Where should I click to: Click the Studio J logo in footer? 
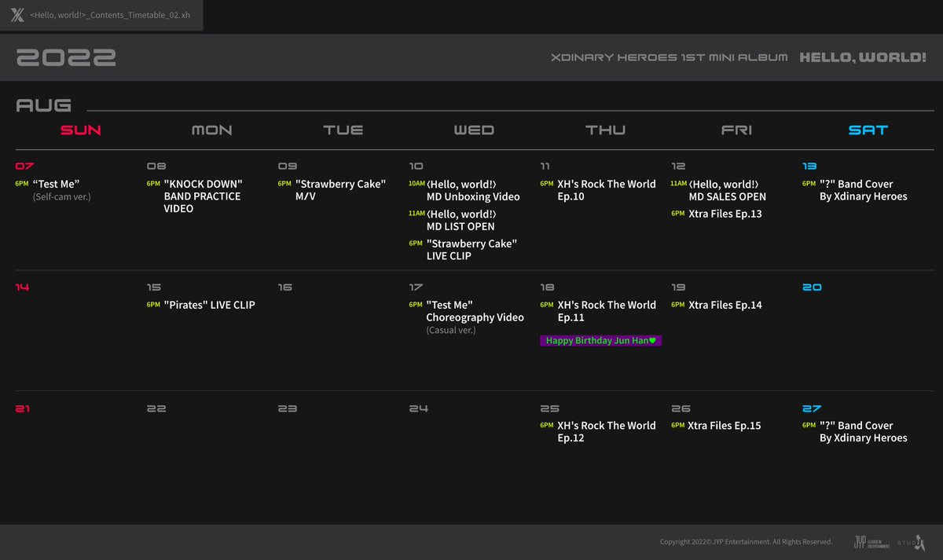[912, 541]
